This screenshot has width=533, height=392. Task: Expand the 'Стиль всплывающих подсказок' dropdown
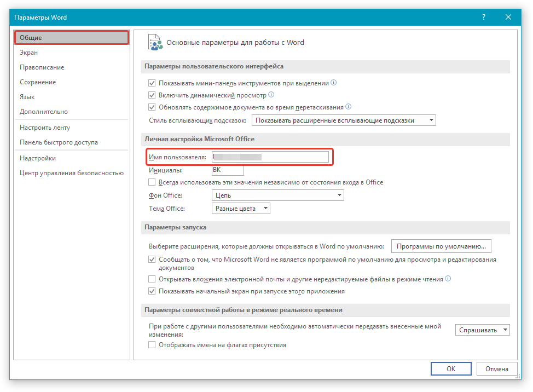(x=344, y=120)
